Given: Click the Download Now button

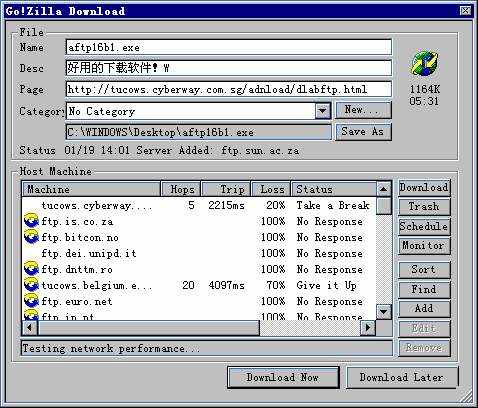Looking at the screenshot, I should coord(283,377).
